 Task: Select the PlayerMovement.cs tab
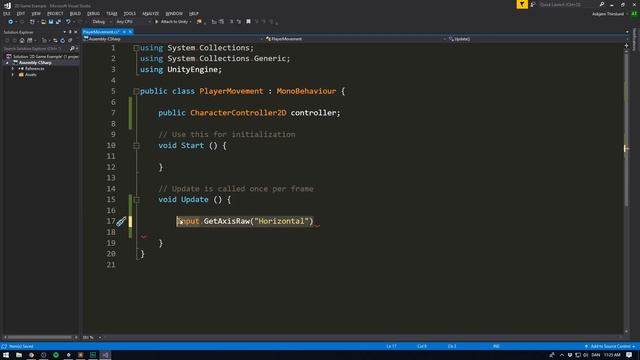[101, 32]
